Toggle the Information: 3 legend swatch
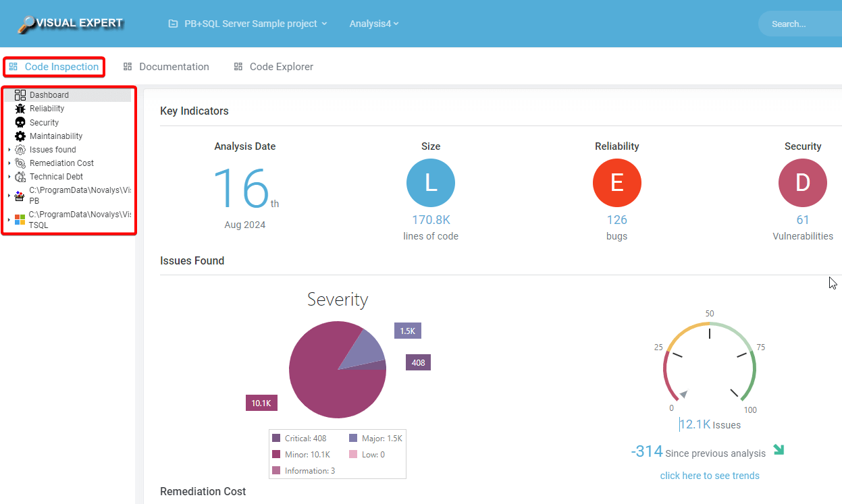Viewport: 842px width, 504px height. [x=276, y=471]
